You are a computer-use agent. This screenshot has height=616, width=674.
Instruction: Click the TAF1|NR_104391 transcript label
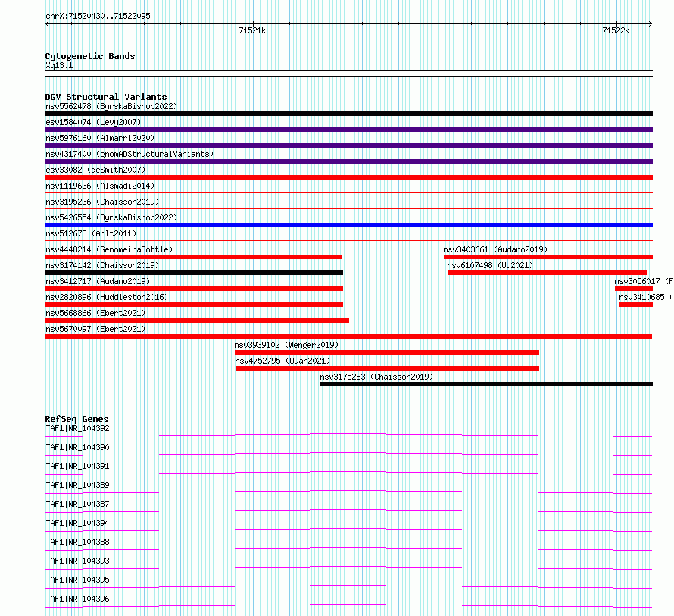click(77, 466)
